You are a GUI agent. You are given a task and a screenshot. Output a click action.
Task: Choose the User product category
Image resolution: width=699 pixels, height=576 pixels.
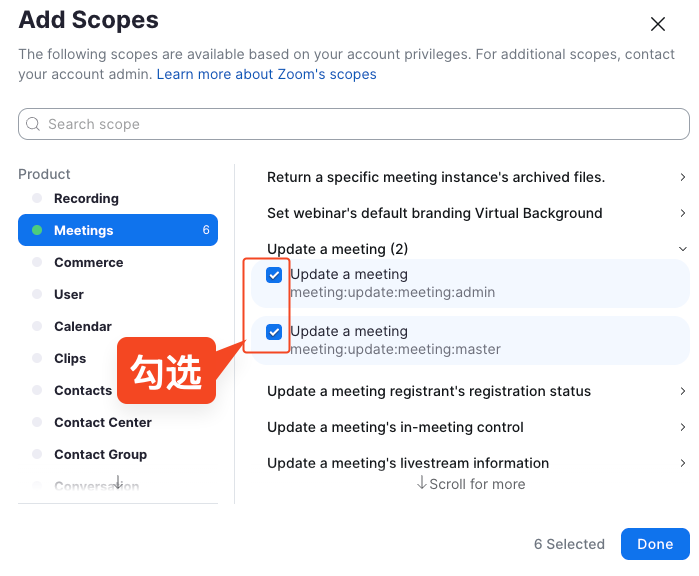tap(69, 294)
